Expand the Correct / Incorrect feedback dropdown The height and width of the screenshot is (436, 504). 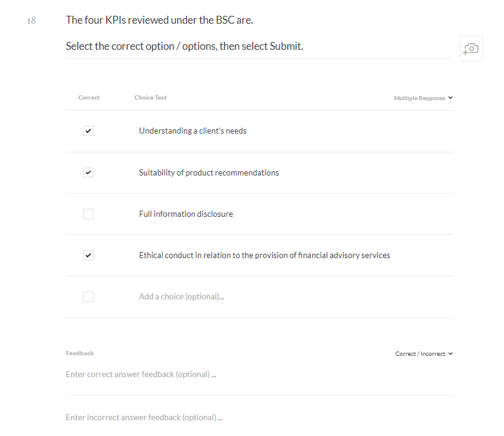pos(424,354)
